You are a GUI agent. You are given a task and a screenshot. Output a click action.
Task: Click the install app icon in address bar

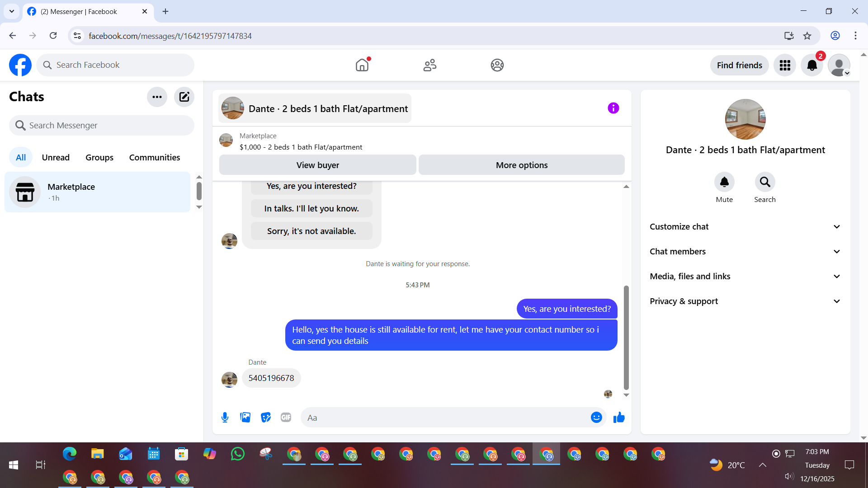coord(789,36)
